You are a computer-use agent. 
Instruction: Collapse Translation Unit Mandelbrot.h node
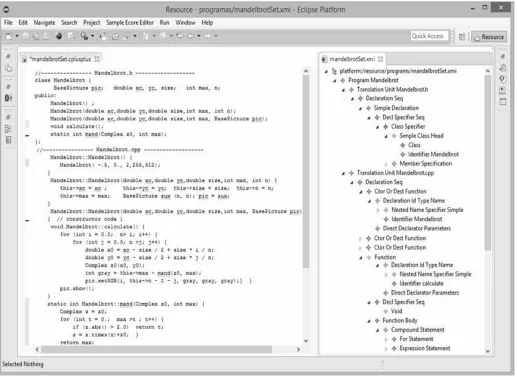click(343, 90)
